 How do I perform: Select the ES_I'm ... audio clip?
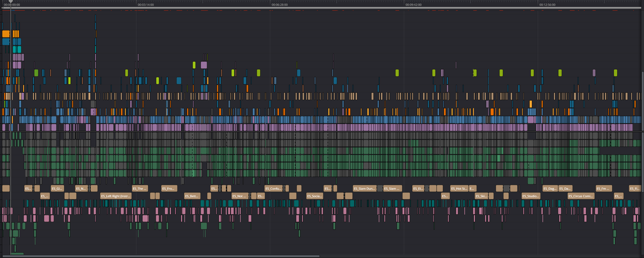coord(603,189)
